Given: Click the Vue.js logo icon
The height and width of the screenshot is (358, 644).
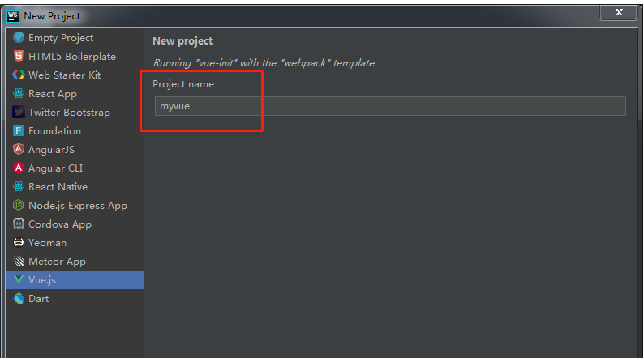Looking at the screenshot, I should (x=19, y=280).
